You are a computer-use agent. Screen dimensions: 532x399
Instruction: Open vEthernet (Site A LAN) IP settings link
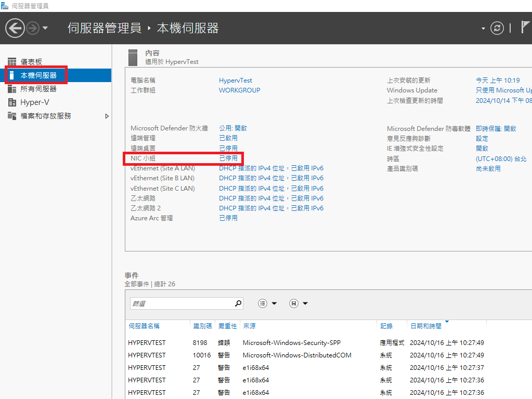pos(271,168)
